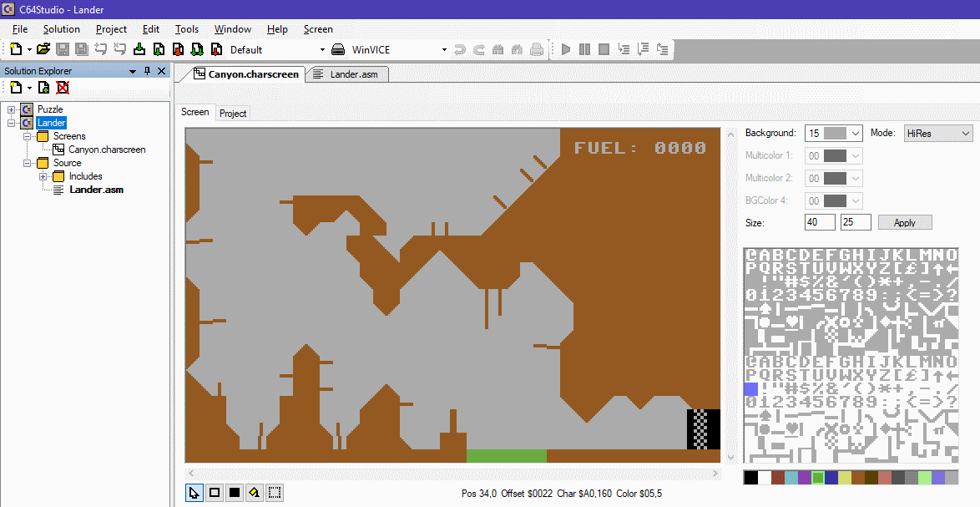The image size is (980, 507).
Task: Expand the Puzzle project node
Action: pos(12,109)
